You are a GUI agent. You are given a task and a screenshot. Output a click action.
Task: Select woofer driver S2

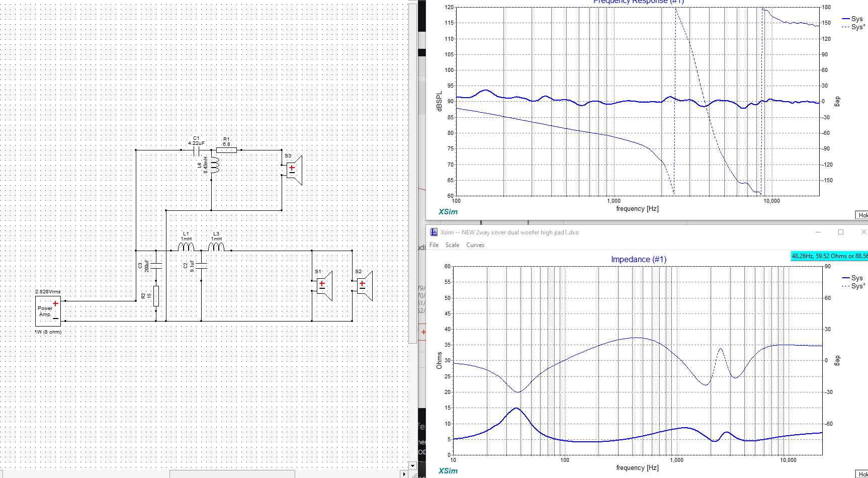tap(365, 286)
